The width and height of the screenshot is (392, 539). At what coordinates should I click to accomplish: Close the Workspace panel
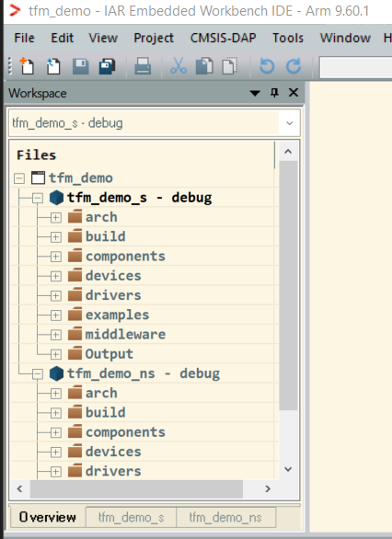click(x=294, y=93)
